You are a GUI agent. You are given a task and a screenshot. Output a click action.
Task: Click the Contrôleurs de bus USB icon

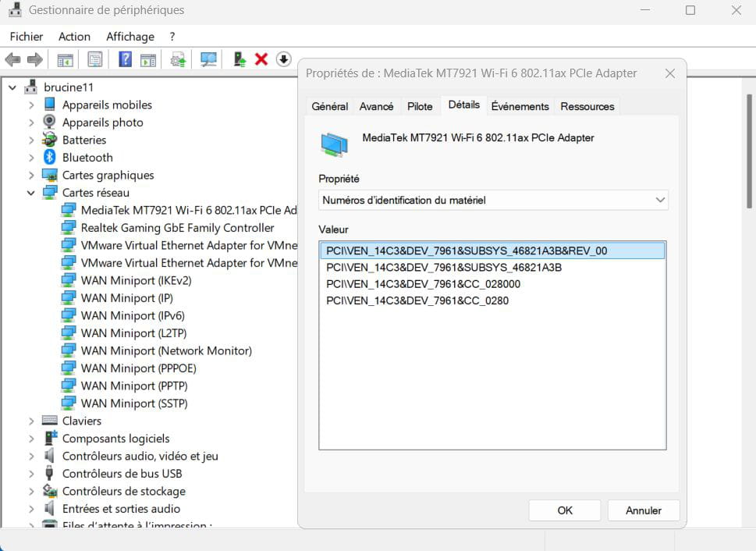[x=49, y=473]
